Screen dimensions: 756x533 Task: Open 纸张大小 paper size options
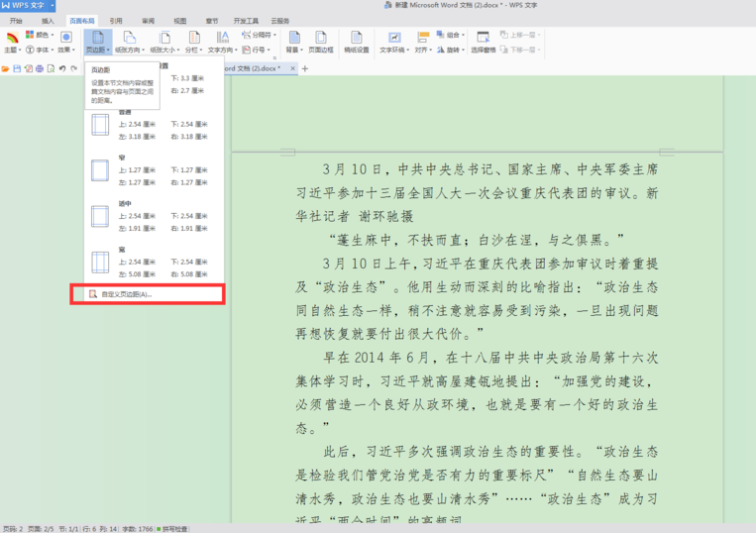(164, 42)
